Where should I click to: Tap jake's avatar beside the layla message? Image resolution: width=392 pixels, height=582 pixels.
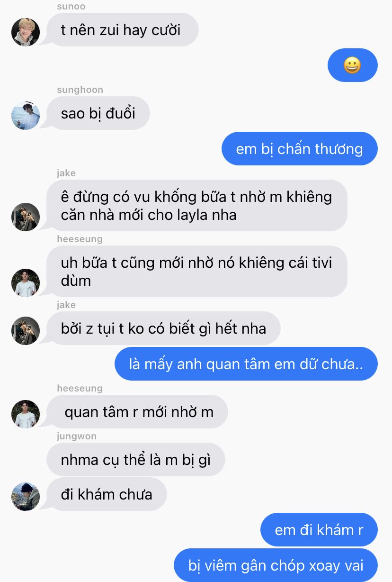(x=26, y=217)
